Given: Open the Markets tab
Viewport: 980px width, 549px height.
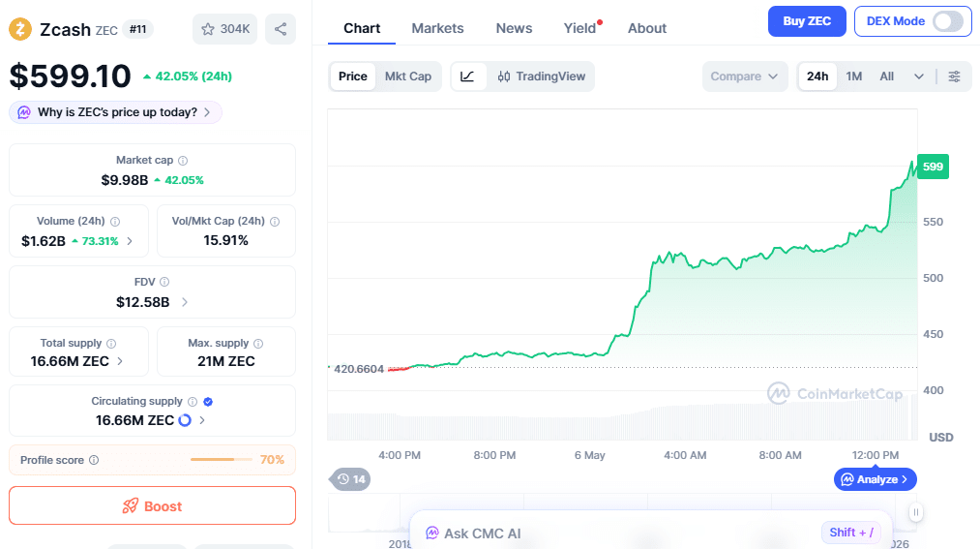Looking at the screenshot, I should [437, 29].
